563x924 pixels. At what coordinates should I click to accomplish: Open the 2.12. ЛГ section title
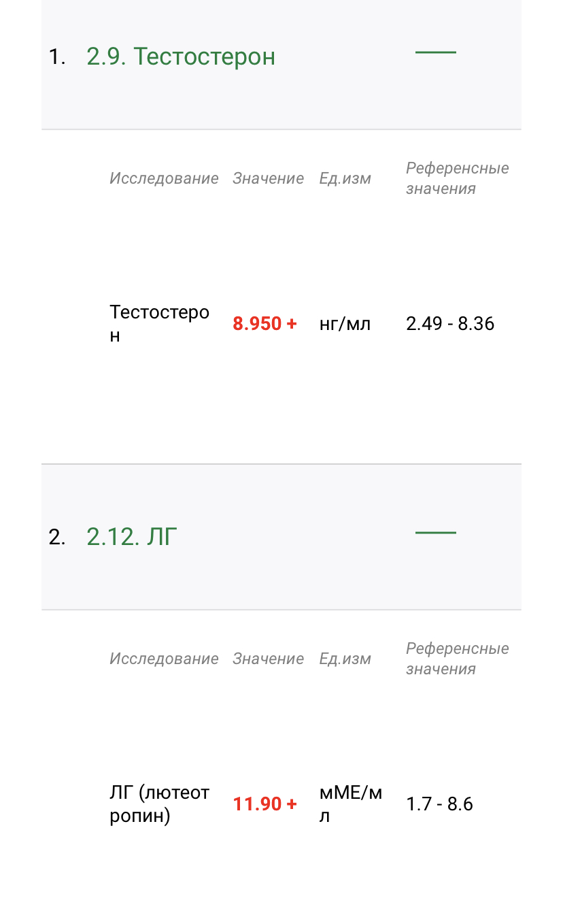point(132,537)
